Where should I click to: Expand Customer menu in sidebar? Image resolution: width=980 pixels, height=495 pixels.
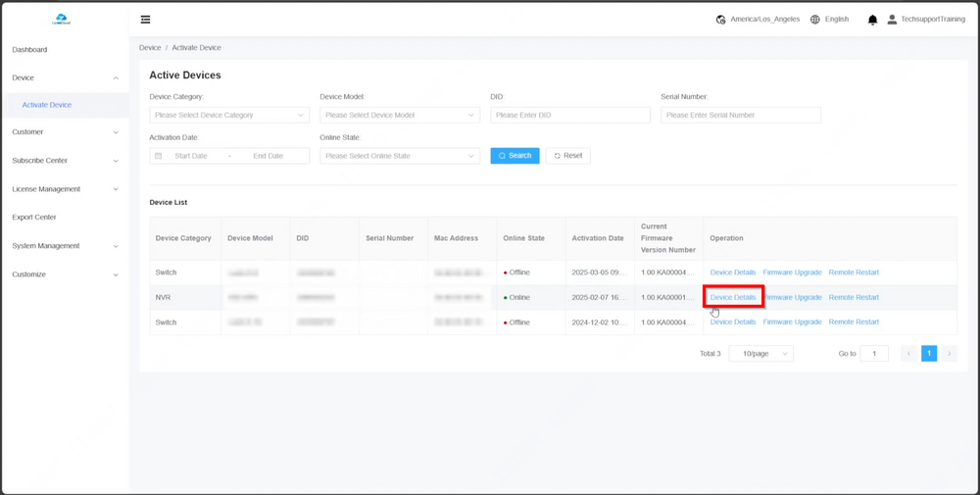pyautogui.click(x=64, y=132)
